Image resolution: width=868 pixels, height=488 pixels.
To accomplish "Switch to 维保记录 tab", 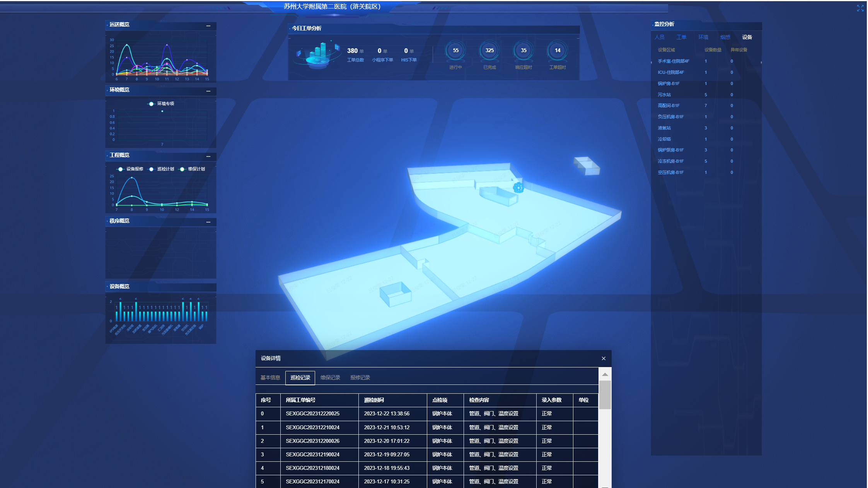I will pyautogui.click(x=330, y=378).
